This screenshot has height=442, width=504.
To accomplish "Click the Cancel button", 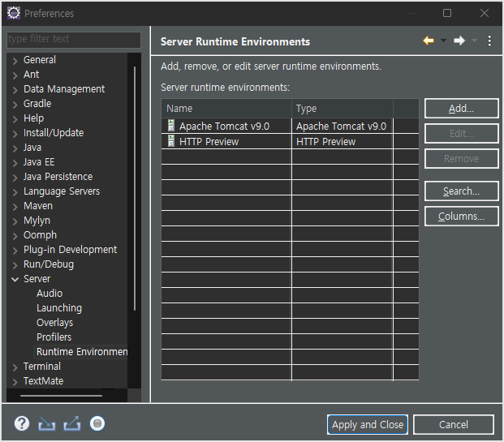I will point(453,424).
